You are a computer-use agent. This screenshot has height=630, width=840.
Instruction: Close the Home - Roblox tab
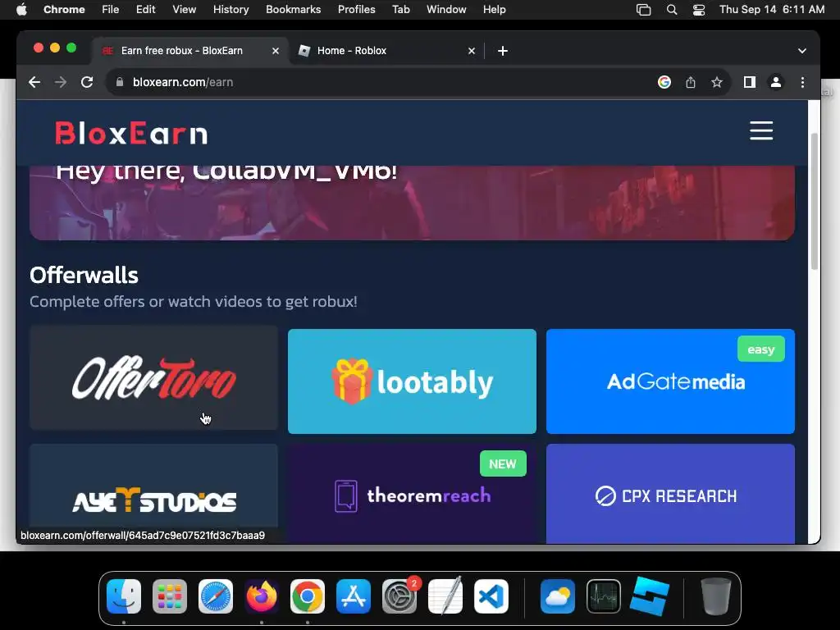point(472,50)
